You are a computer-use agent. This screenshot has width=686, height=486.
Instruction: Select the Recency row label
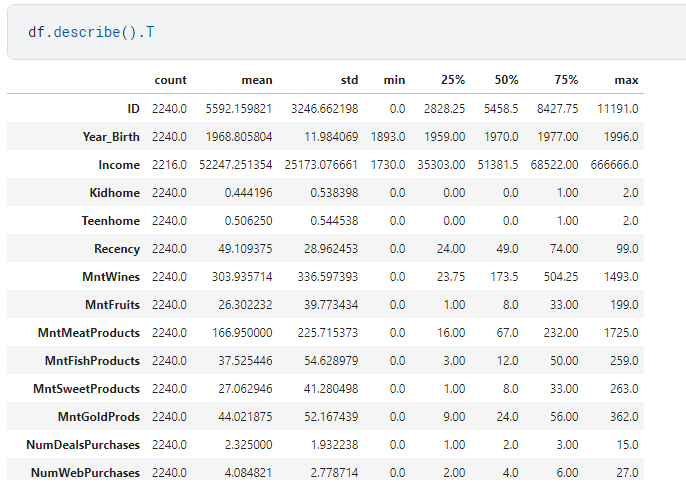click(x=117, y=248)
